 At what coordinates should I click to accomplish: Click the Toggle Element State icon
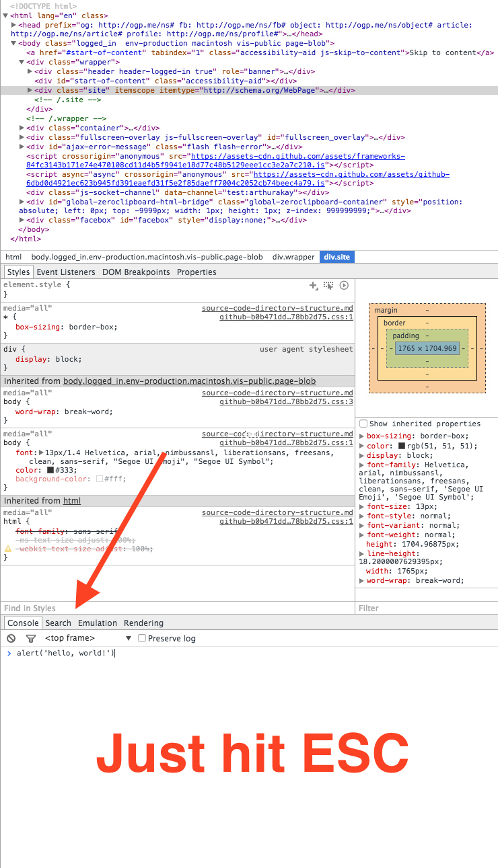click(x=328, y=286)
